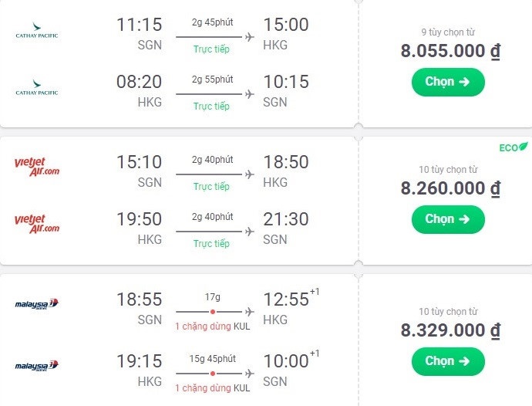Image resolution: width=532 pixels, height=406 pixels.
Task: Click Malaysia Airlines logo on 19:15 flight
Action: (x=36, y=365)
